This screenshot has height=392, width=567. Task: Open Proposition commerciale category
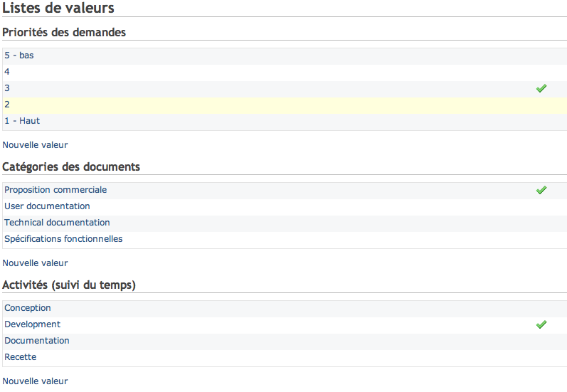[55, 190]
